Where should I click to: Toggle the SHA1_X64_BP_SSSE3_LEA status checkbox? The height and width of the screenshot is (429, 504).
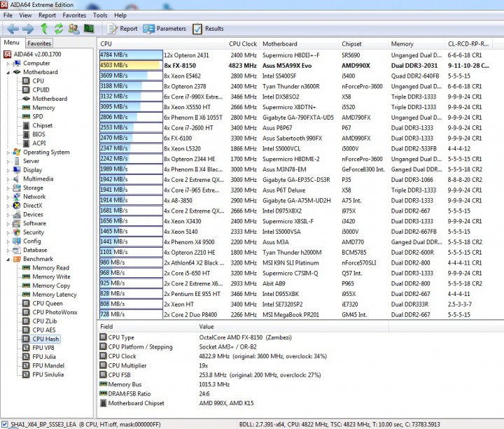[4, 425]
